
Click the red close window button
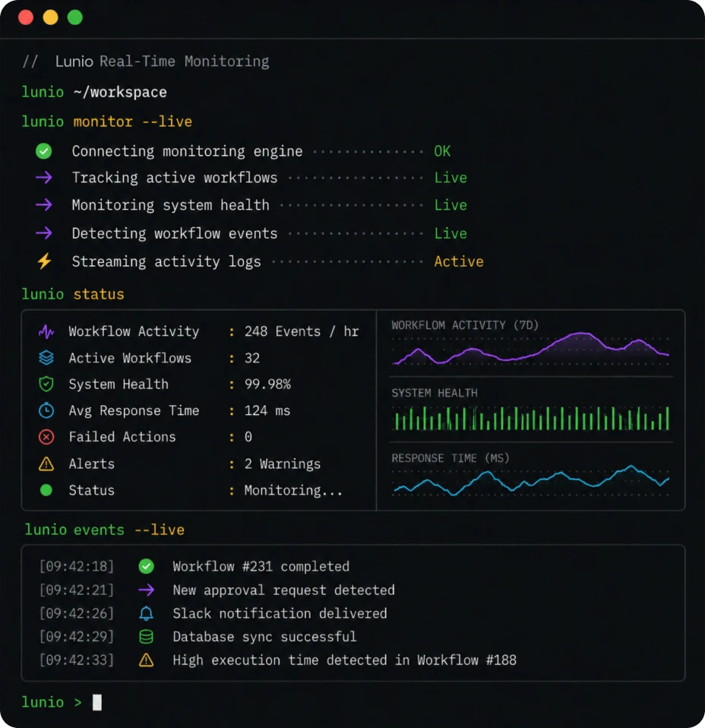point(26,17)
